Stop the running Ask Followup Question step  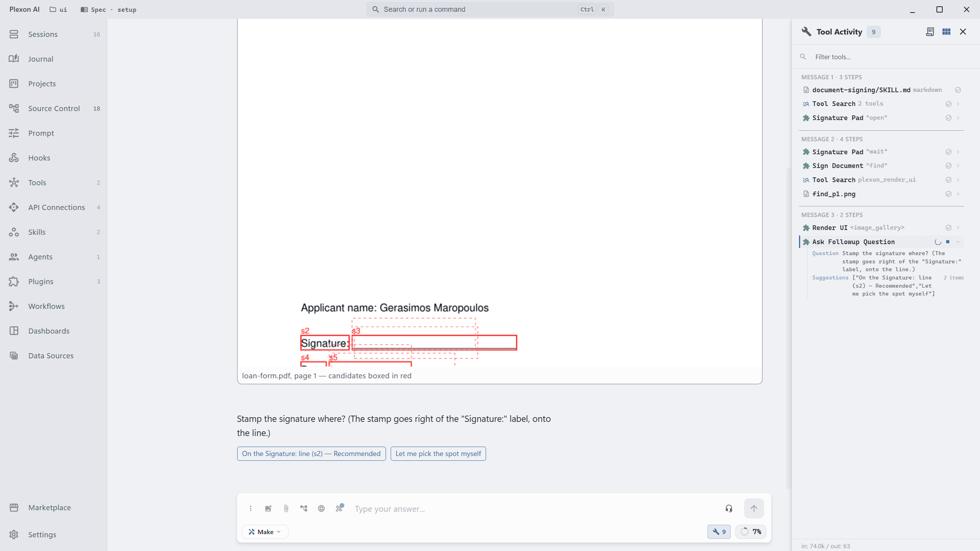948,242
